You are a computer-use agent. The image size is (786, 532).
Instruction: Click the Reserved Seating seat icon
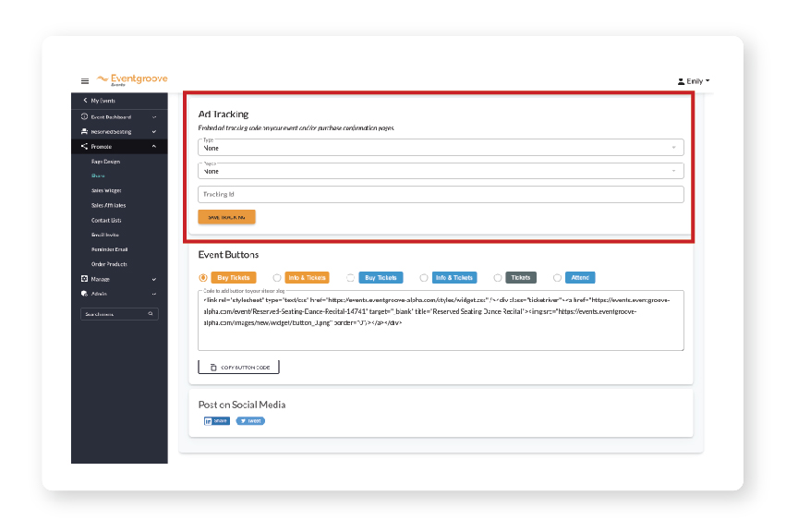point(84,131)
